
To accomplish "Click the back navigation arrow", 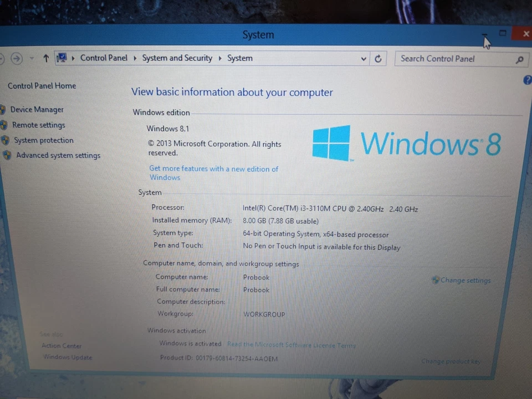I will 2,58.
